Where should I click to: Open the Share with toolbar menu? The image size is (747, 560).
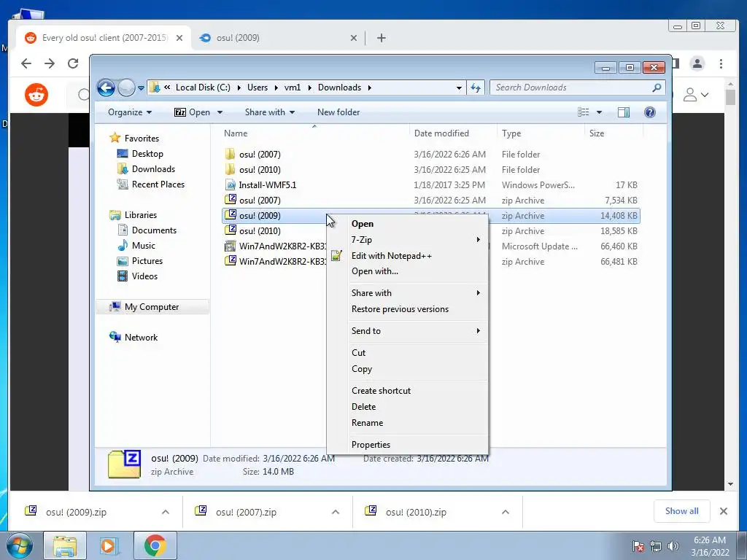point(270,112)
